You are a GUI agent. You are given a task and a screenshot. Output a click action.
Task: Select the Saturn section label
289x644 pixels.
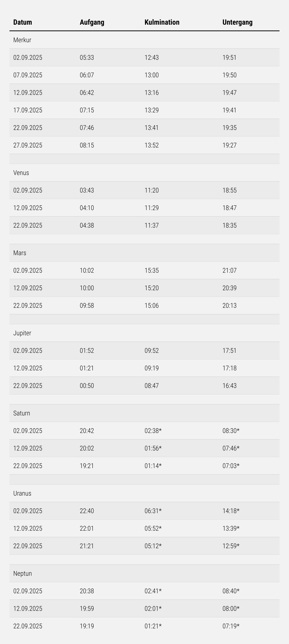(22, 413)
